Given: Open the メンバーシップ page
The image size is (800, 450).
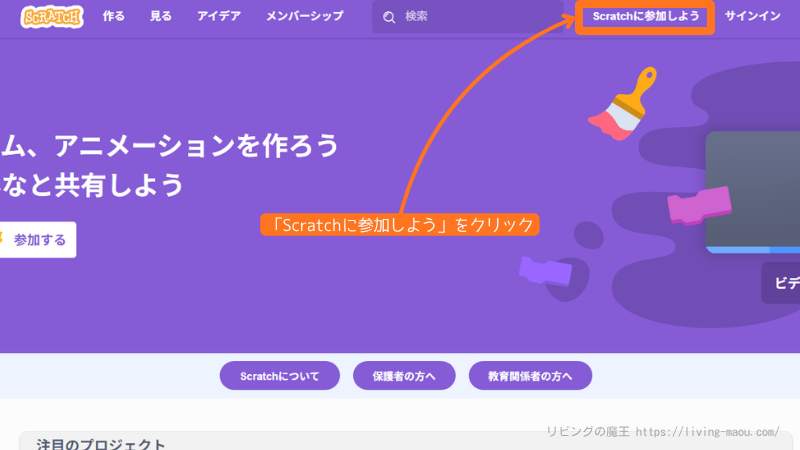Looking at the screenshot, I should point(305,17).
